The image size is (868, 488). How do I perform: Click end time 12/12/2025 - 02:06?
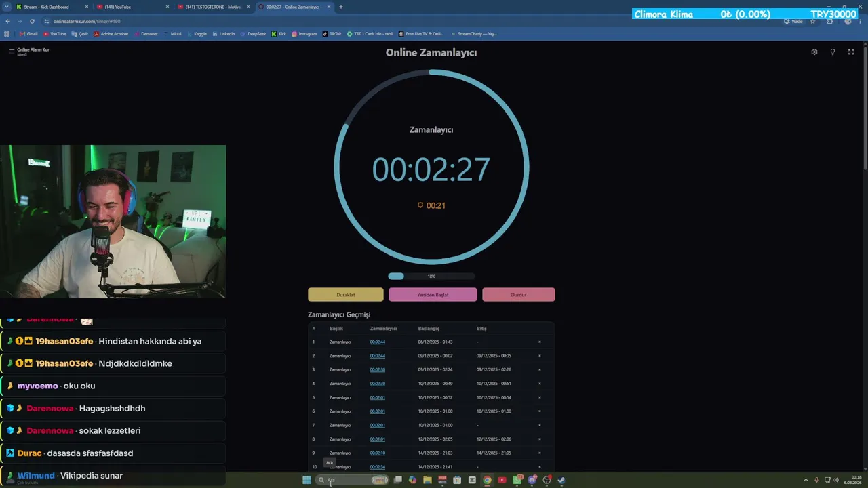pyautogui.click(x=494, y=439)
